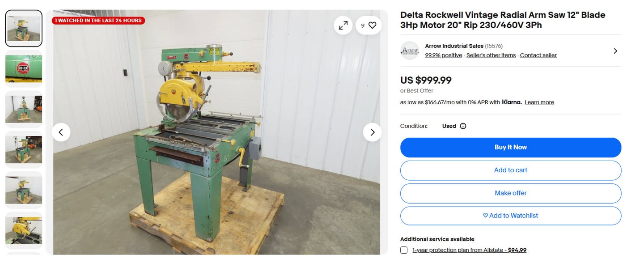Screen dimensions: 644x259
Task: Click the Buy It Now button
Action: [511, 147]
